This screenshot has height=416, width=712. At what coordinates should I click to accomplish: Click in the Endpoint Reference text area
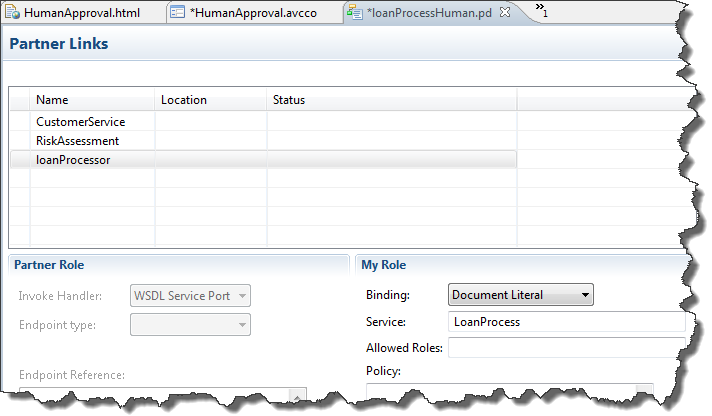coord(162,397)
